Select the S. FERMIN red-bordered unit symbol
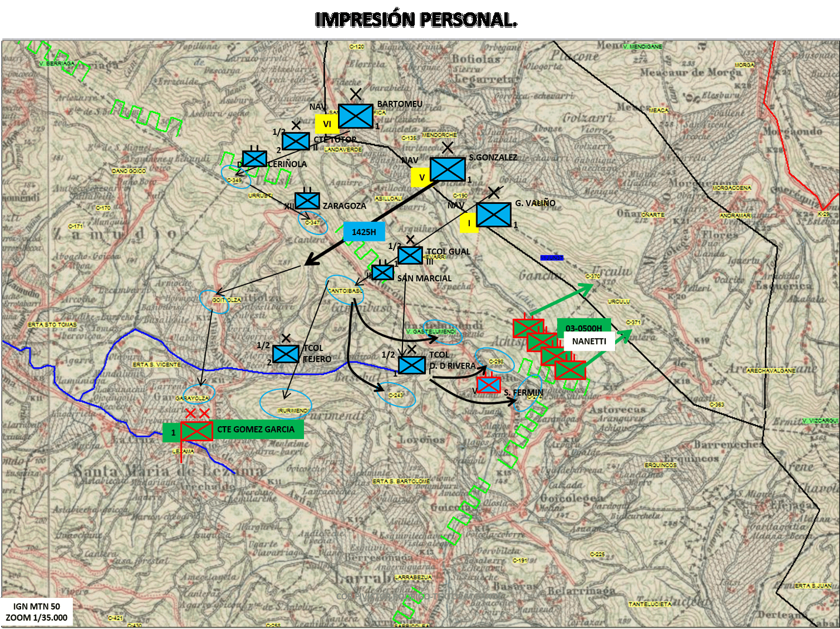The height and width of the screenshot is (629, 840). coord(489,385)
